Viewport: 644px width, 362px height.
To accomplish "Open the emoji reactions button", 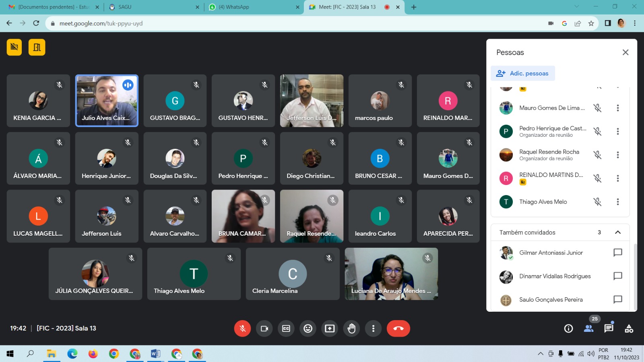I will (308, 329).
